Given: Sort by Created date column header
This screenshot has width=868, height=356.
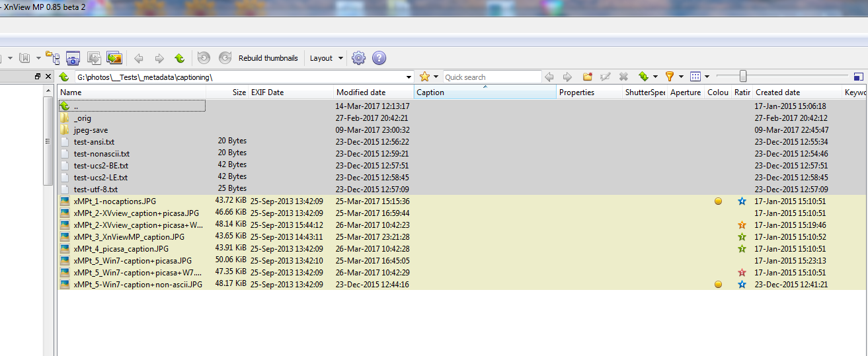Looking at the screenshot, I should [797, 92].
